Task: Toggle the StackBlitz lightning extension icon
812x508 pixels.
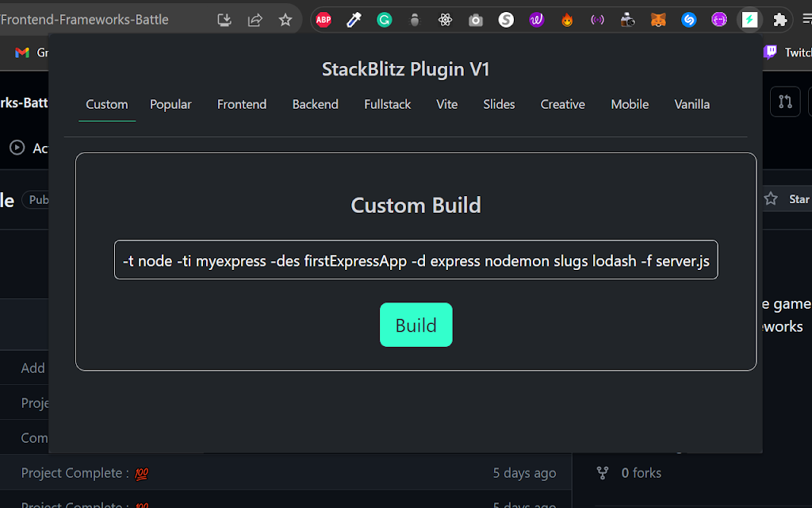Action: (x=750, y=20)
